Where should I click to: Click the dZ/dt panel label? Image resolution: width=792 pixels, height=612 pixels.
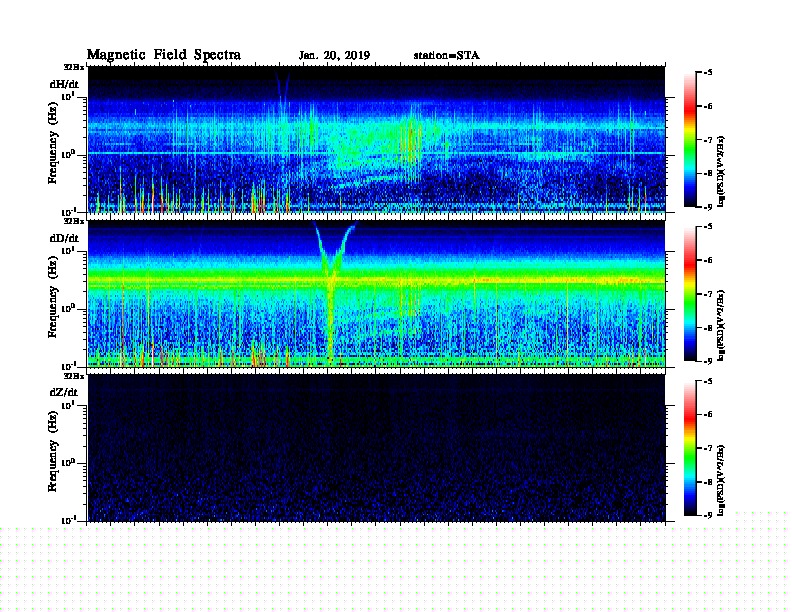coord(64,392)
